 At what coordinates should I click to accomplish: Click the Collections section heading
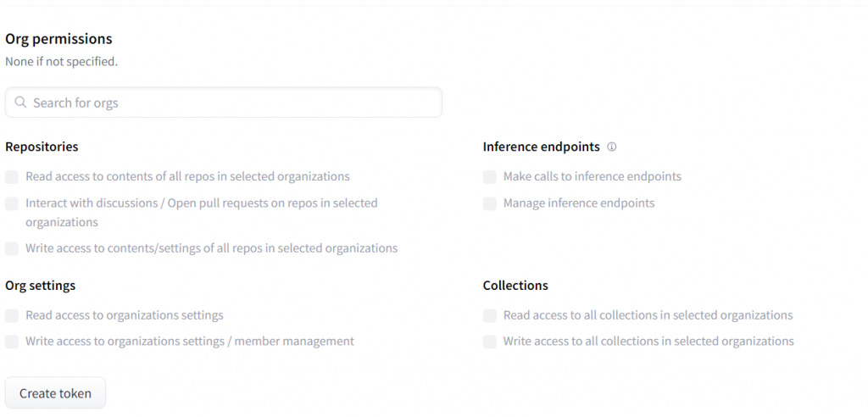tap(515, 286)
